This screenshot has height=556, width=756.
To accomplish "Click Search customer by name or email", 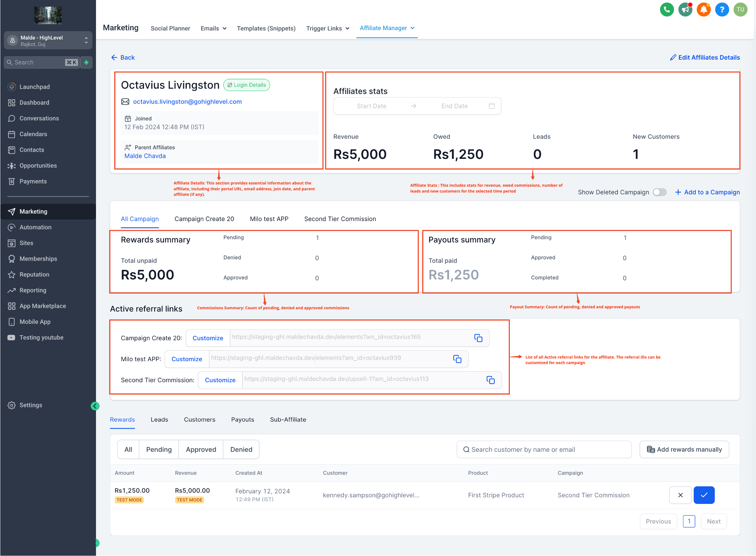I will 544,449.
